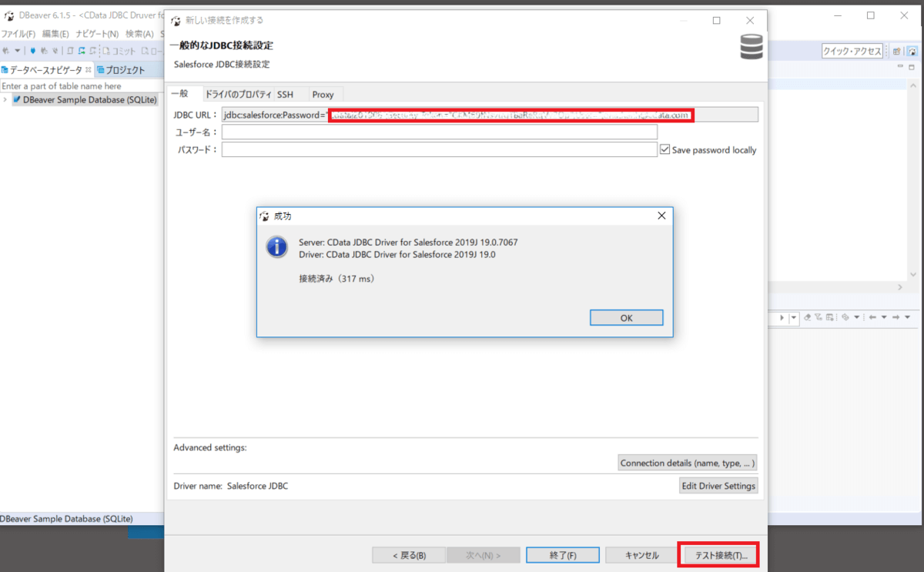Click the eraser clear icon in lower panel
The height and width of the screenshot is (572, 924).
808,317
